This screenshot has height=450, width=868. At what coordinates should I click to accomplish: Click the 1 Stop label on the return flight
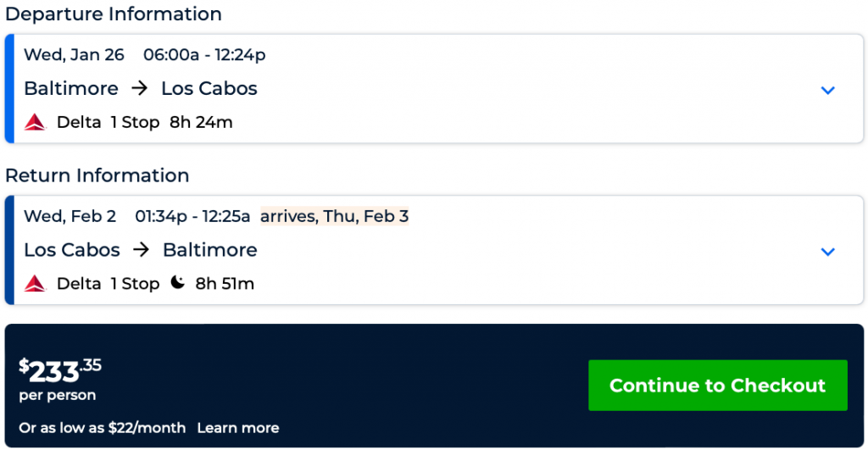(135, 283)
